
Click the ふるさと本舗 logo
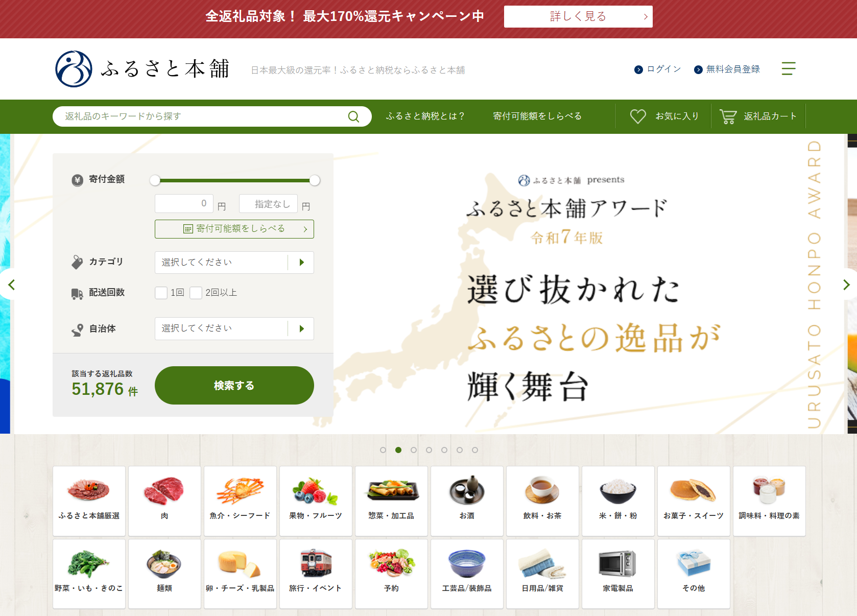pyautogui.click(x=142, y=69)
